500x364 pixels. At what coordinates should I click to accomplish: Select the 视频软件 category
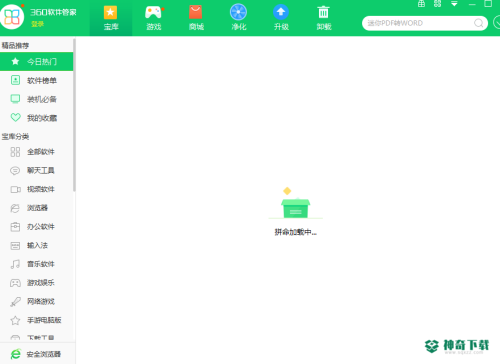[36, 189]
